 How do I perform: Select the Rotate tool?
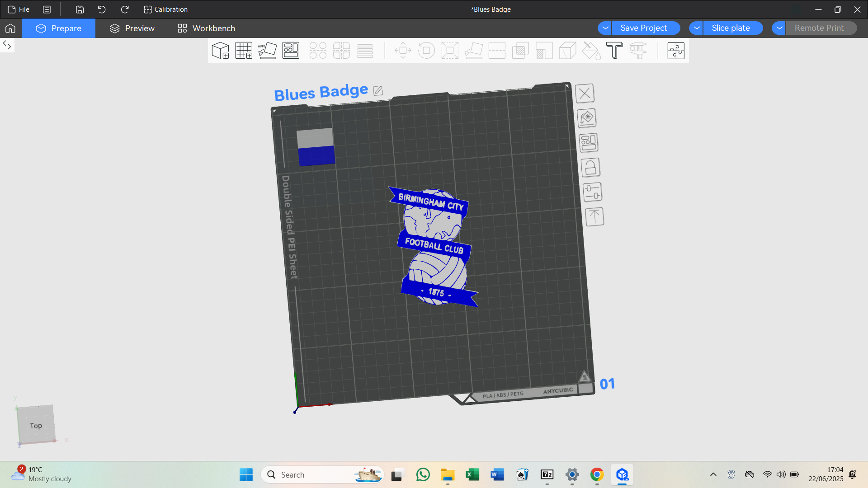(426, 51)
